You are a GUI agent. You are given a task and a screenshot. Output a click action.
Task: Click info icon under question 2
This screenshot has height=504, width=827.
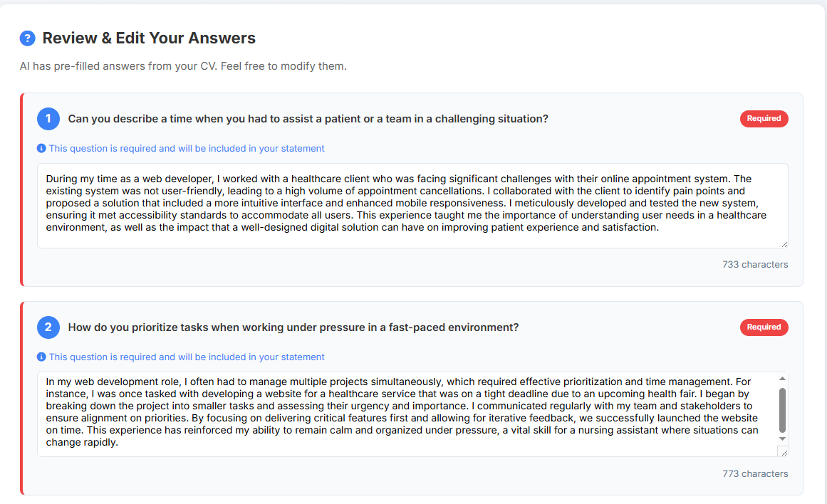click(x=41, y=357)
